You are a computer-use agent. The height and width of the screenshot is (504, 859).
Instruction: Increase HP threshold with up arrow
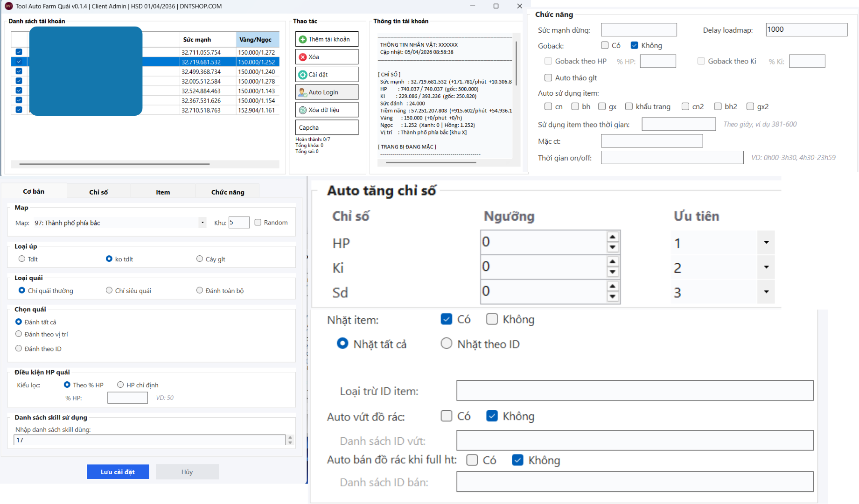point(613,237)
